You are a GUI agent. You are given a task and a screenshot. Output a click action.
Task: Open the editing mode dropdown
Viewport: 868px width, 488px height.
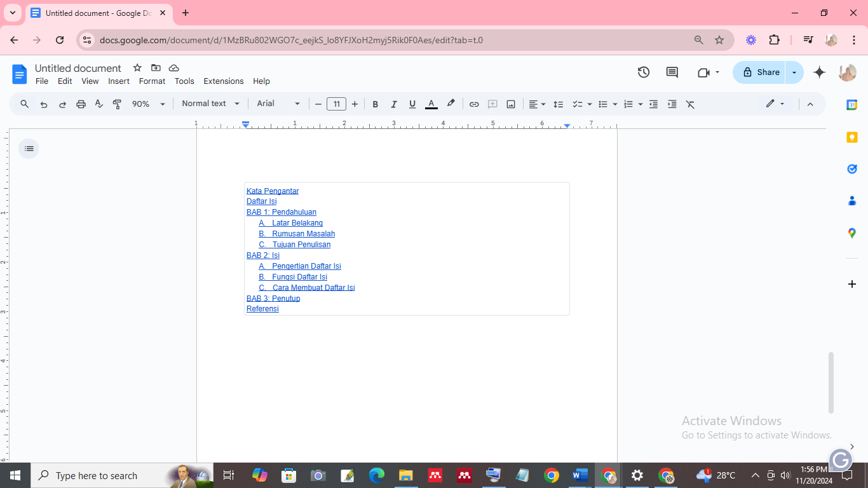[775, 104]
